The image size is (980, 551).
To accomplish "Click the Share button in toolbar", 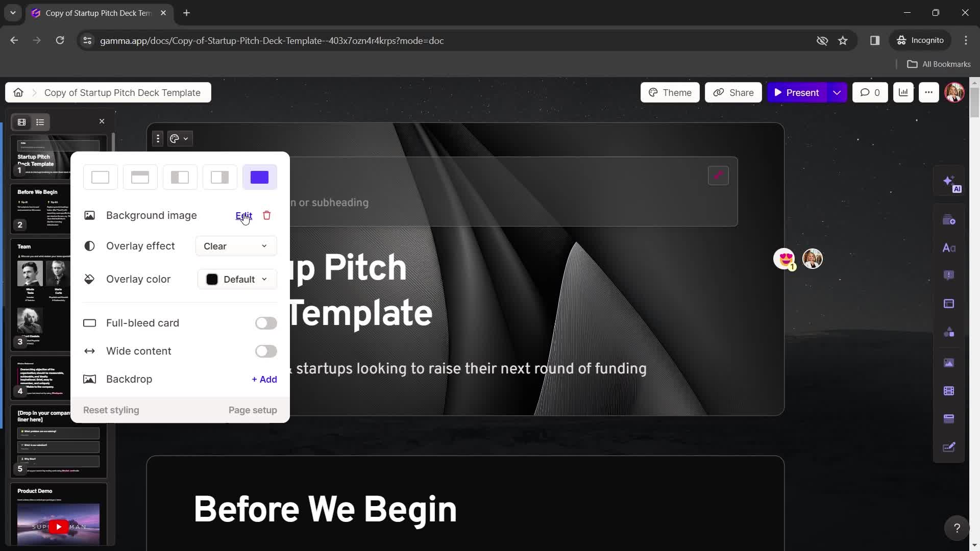I will pos(735,93).
